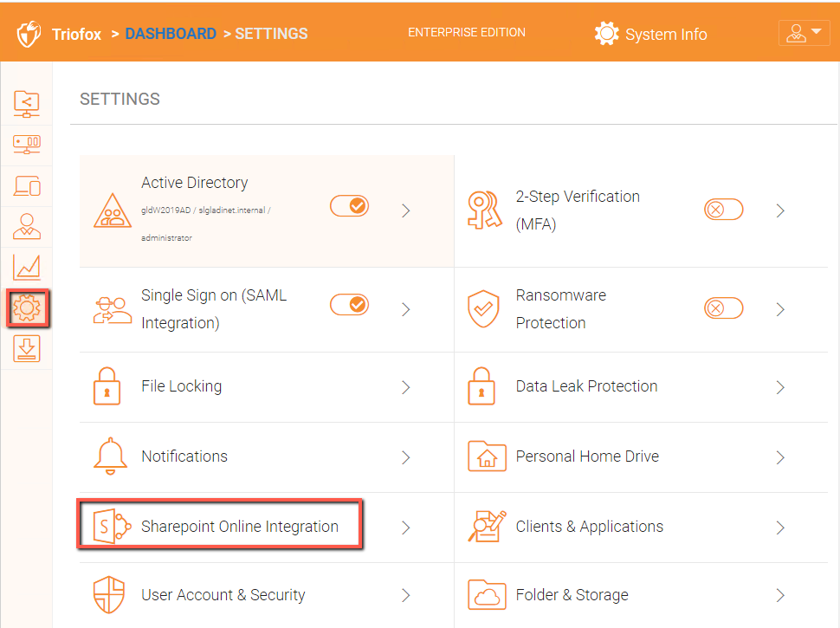The height and width of the screenshot is (628, 840).
Task: Open Clients & Applications settings
Action: click(x=589, y=527)
